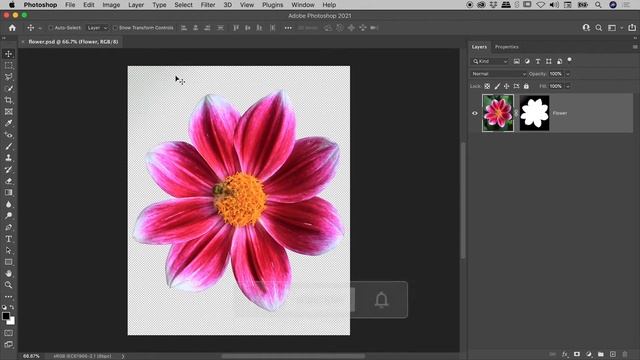Open the Move tool preset picker arrow
The width and height of the screenshot is (640, 360).
tap(40, 28)
